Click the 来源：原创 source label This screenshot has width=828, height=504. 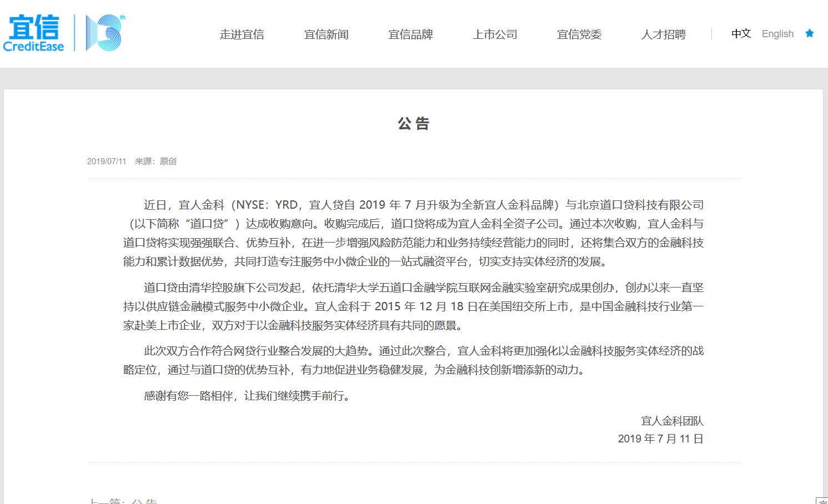pyautogui.click(x=155, y=162)
